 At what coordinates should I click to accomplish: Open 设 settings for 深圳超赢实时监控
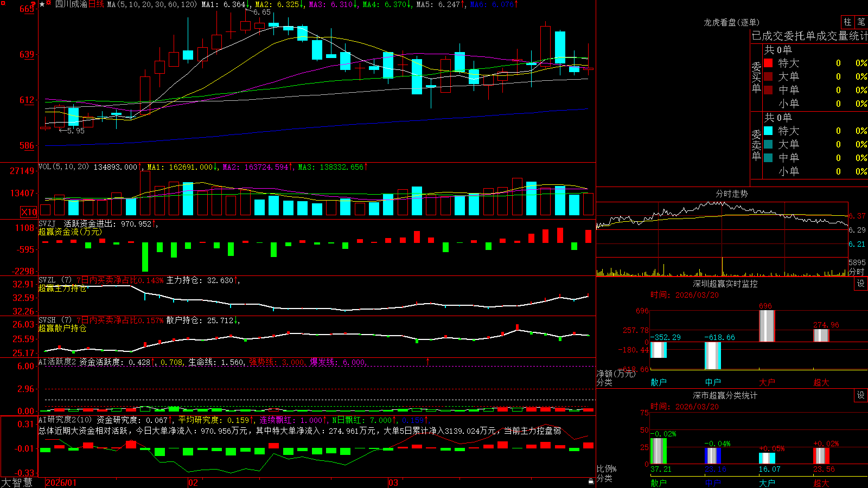click(x=861, y=284)
